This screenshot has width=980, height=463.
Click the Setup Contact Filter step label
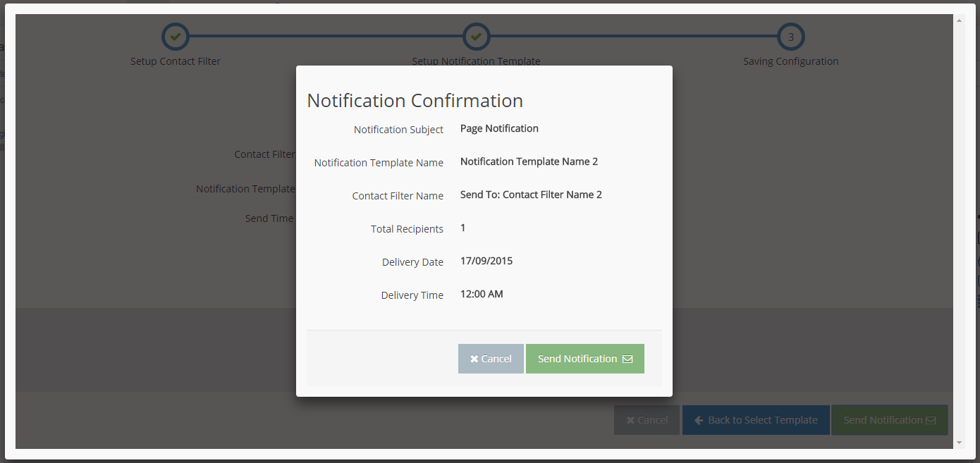click(x=176, y=61)
